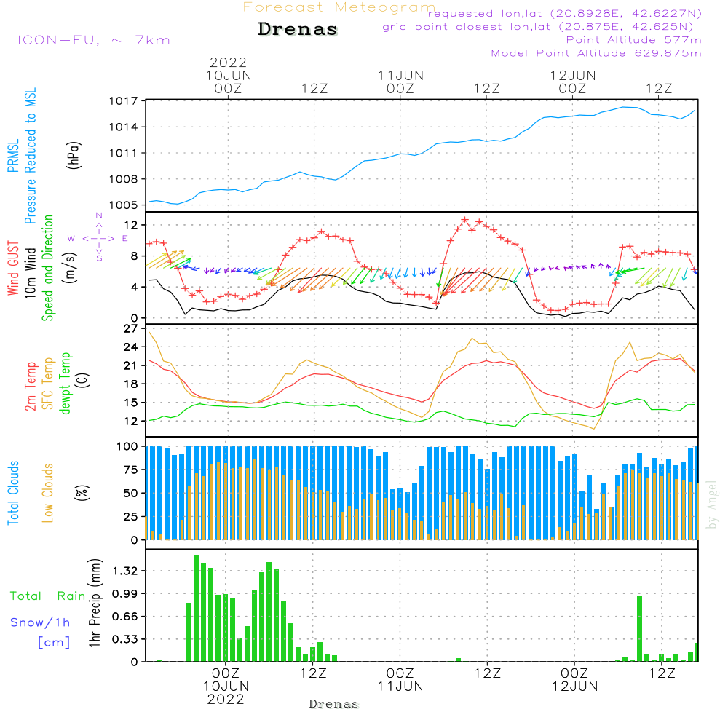Click the bottom '10JUN 2022' date label

(x=226, y=693)
